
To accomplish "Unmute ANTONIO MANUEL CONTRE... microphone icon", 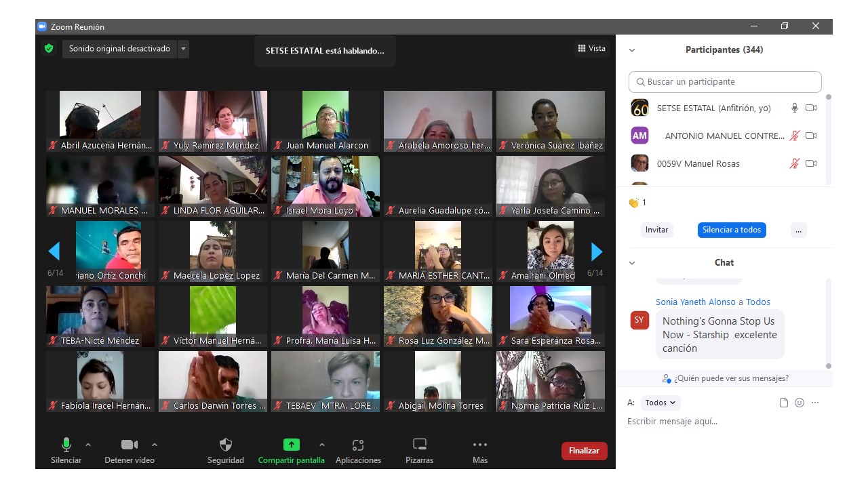I will click(795, 136).
